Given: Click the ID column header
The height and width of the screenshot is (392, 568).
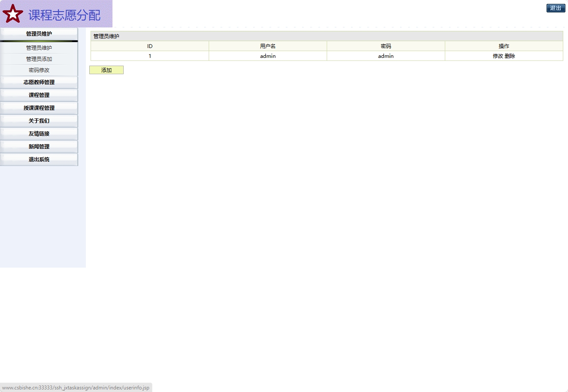Looking at the screenshot, I should click(x=150, y=46).
